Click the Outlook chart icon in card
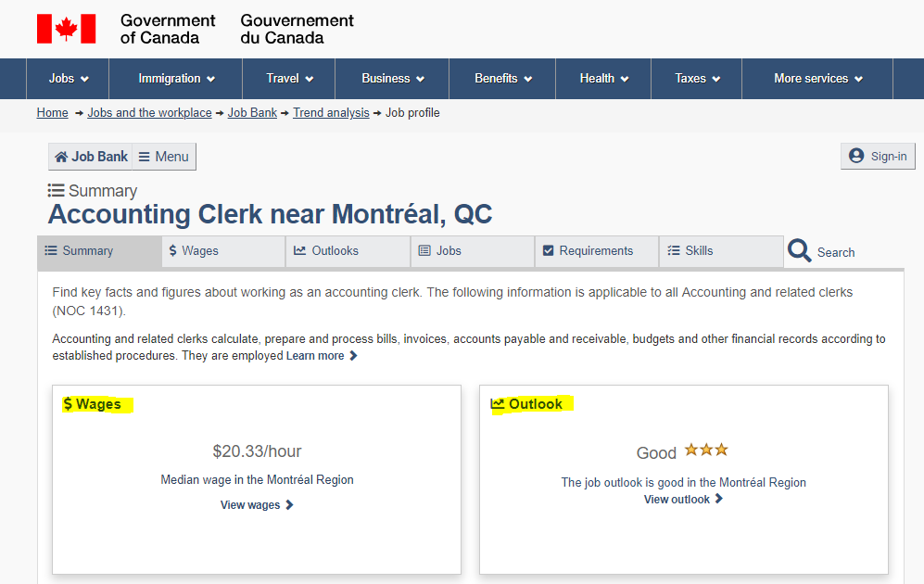 [x=498, y=403]
